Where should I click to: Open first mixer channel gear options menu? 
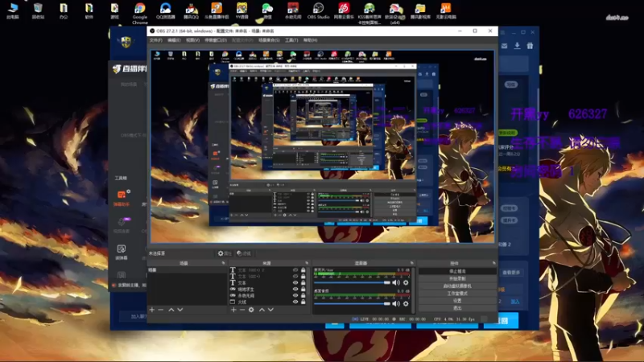coord(406,282)
